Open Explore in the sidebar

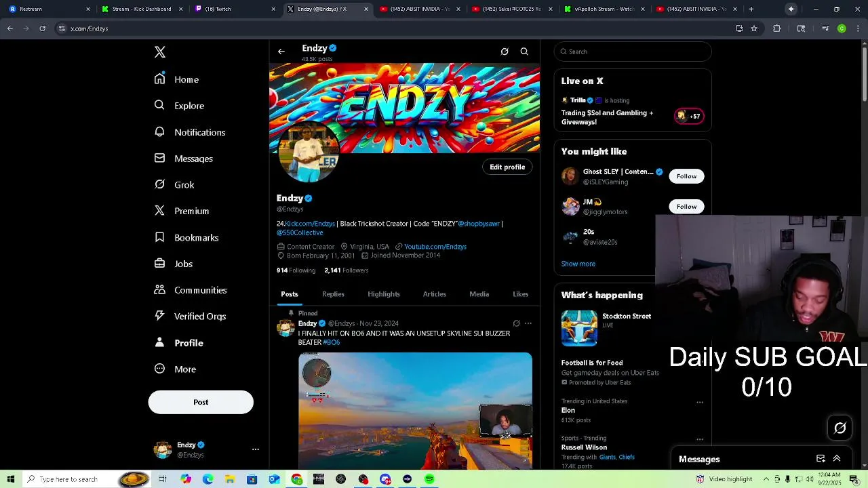point(179,106)
